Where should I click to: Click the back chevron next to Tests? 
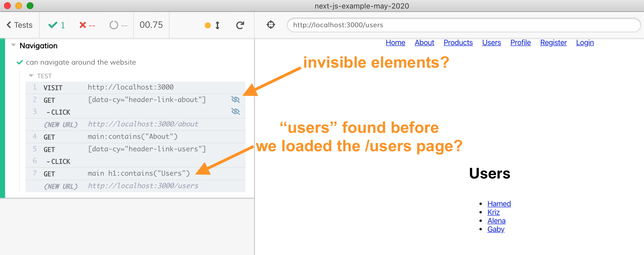pyautogui.click(x=9, y=25)
